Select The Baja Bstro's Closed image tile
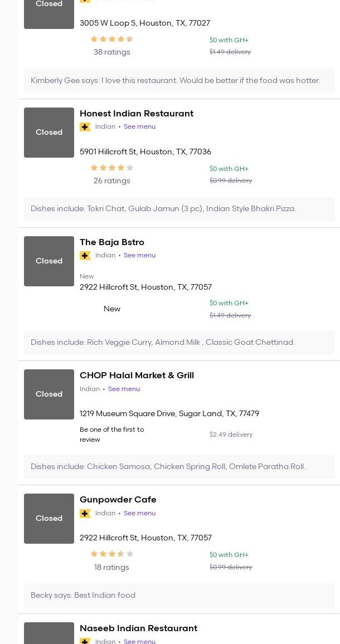The height and width of the screenshot is (644, 340). [49, 261]
